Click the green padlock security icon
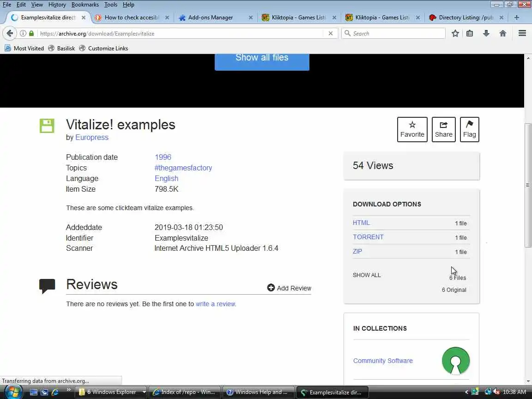 point(31,33)
